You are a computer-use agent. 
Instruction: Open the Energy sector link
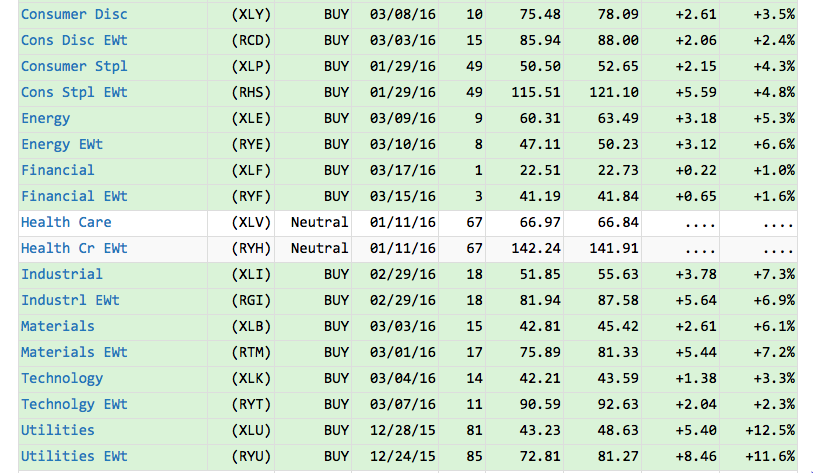46,118
